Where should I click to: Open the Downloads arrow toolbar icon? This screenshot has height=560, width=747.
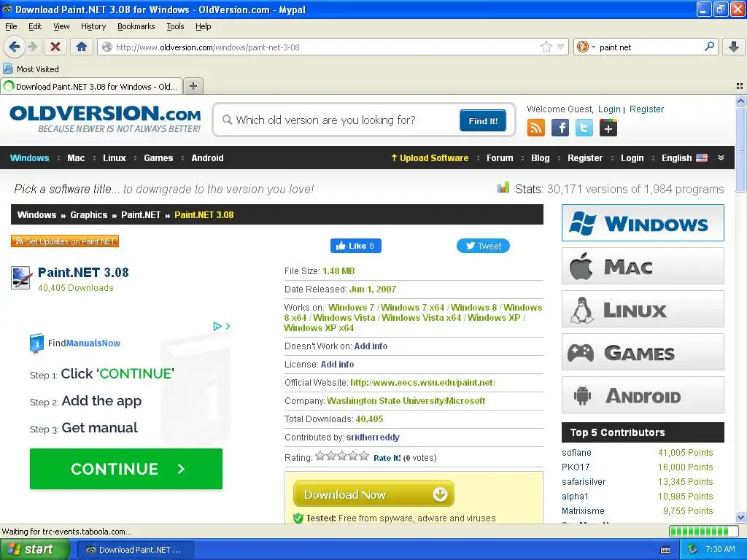pyautogui.click(x=734, y=47)
